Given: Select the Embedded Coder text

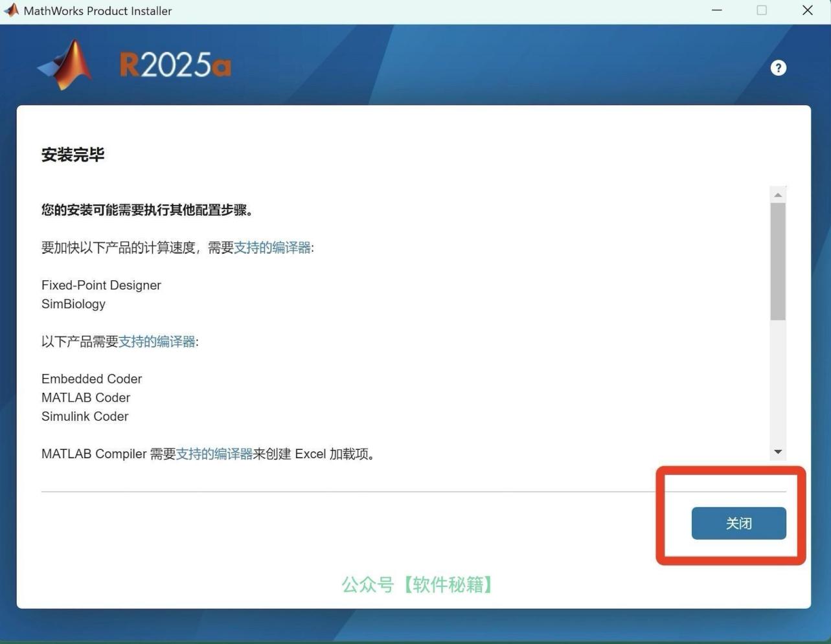Looking at the screenshot, I should coord(91,379).
